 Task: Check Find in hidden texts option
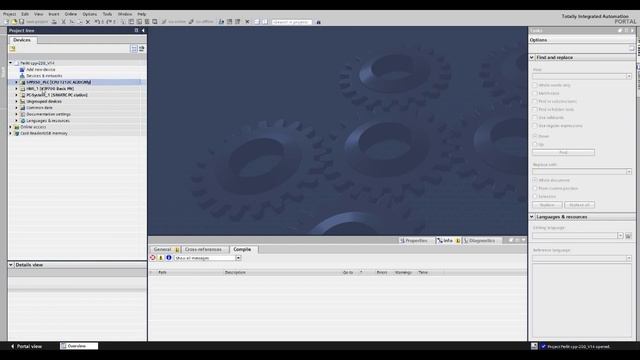coord(535,110)
